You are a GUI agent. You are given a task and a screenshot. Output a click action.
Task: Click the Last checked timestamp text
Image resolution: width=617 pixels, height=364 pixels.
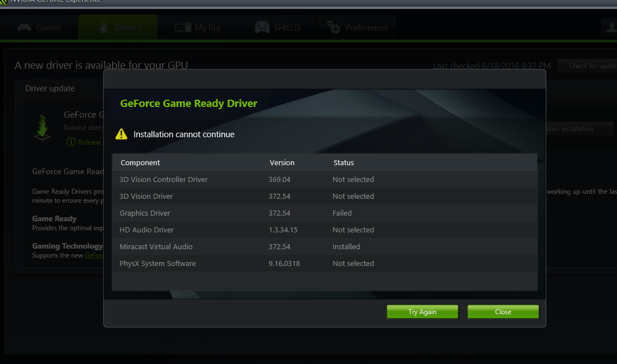click(x=492, y=66)
